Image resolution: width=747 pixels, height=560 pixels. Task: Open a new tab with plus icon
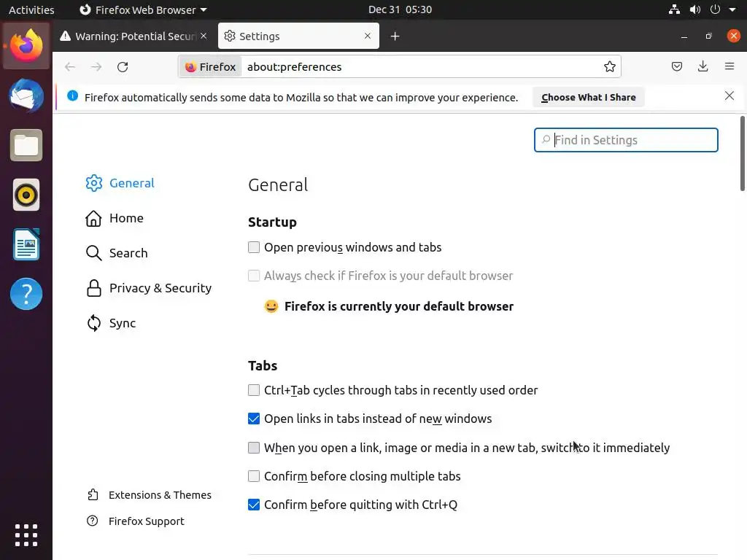[395, 36]
